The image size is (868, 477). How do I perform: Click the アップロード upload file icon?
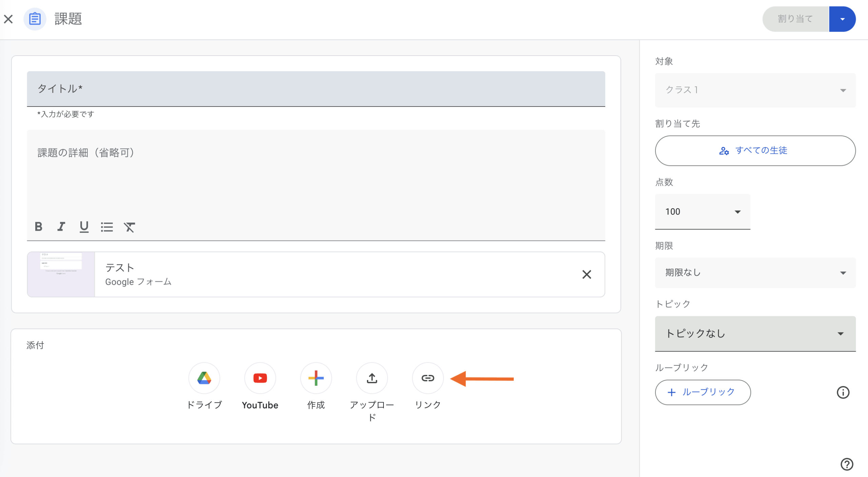[372, 378]
